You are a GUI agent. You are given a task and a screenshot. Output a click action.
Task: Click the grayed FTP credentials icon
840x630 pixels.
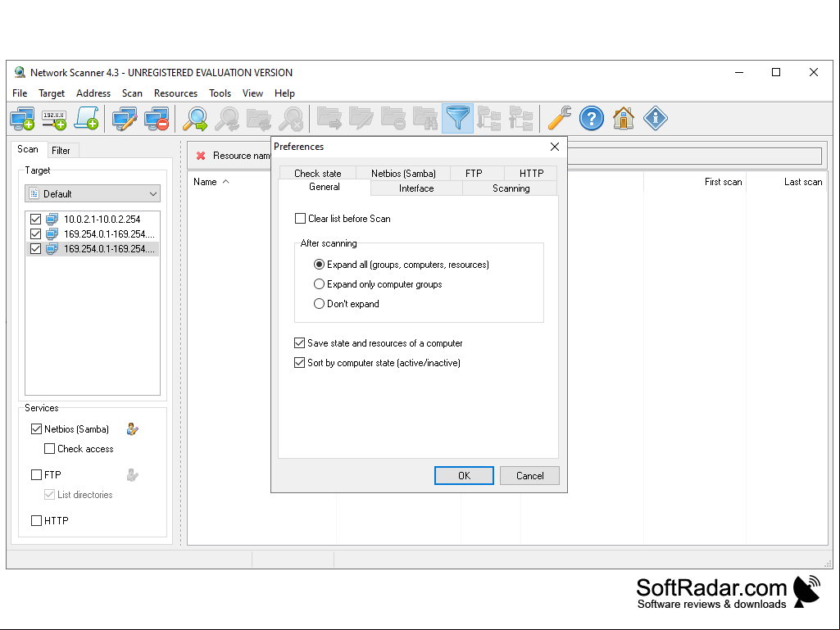pyautogui.click(x=132, y=474)
